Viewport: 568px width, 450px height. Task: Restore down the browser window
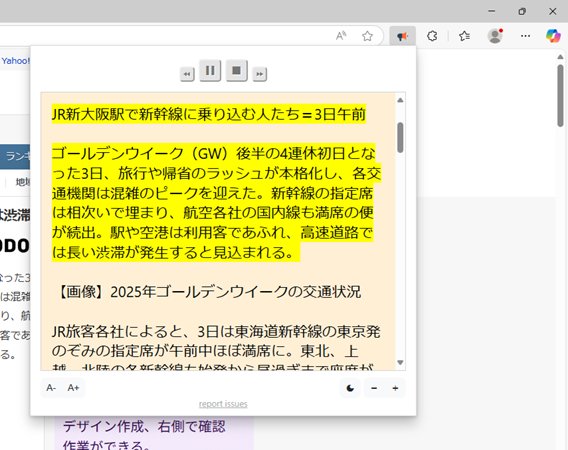pyautogui.click(x=522, y=12)
